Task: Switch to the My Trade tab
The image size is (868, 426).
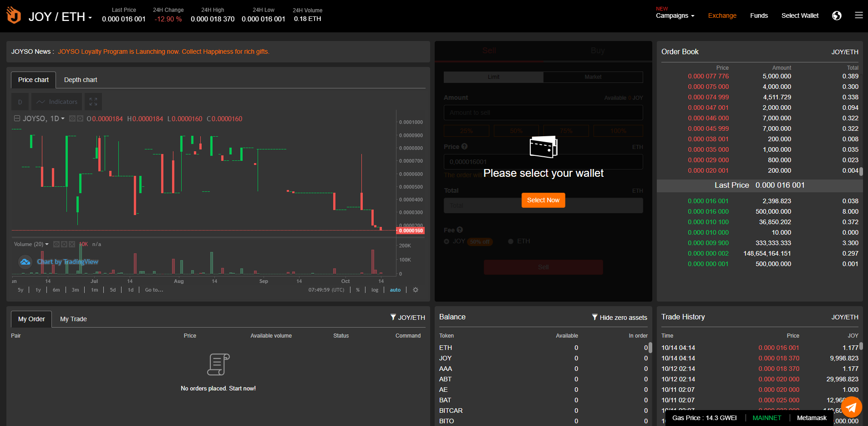Action: click(73, 319)
